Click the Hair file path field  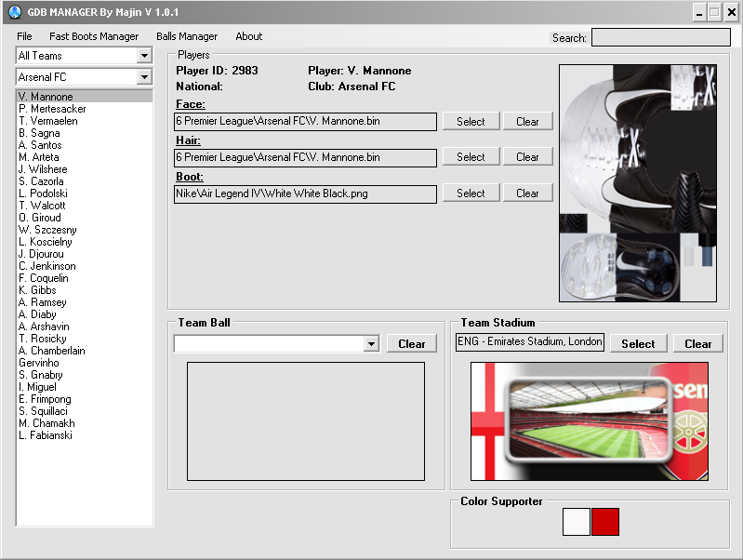[x=305, y=157]
